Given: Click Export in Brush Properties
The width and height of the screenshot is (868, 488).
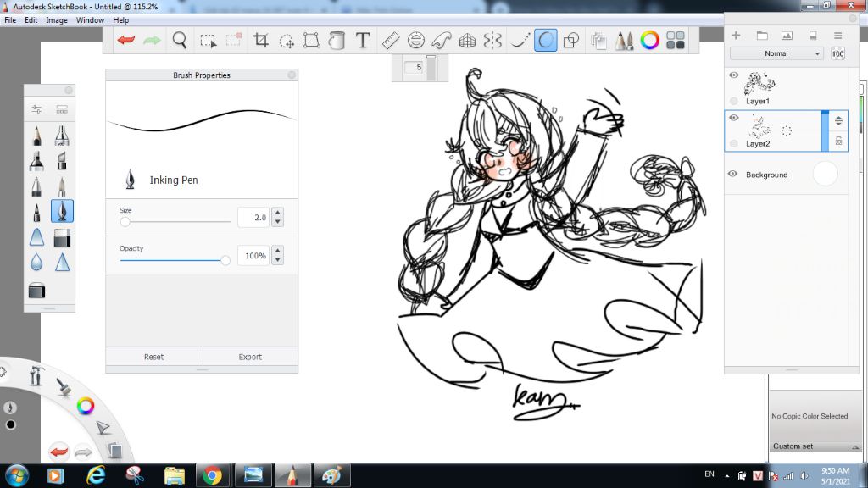Looking at the screenshot, I should pos(250,357).
